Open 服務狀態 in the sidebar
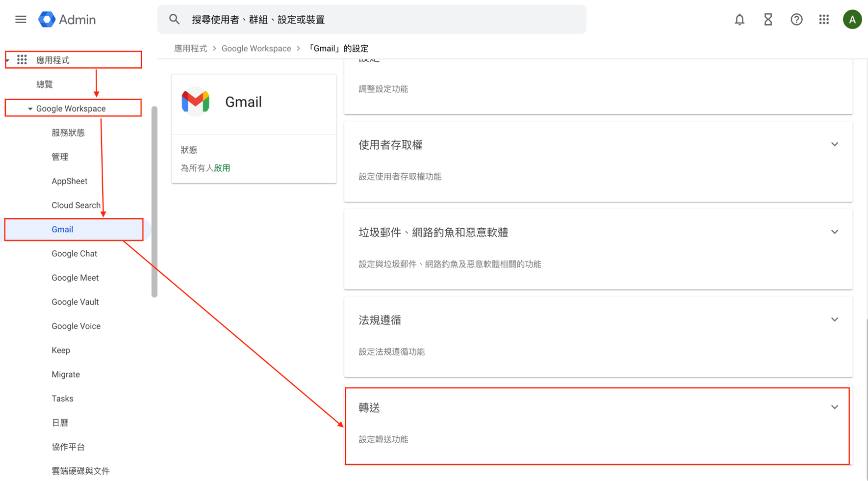This screenshot has width=868, height=481. pyautogui.click(x=68, y=133)
